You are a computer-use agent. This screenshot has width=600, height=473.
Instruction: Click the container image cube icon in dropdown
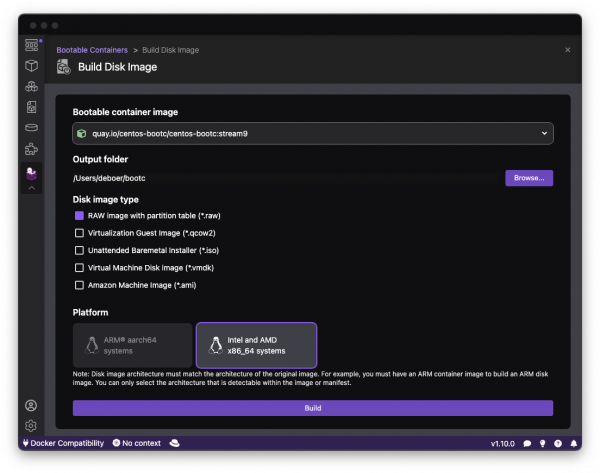click(x=82, y=134)
